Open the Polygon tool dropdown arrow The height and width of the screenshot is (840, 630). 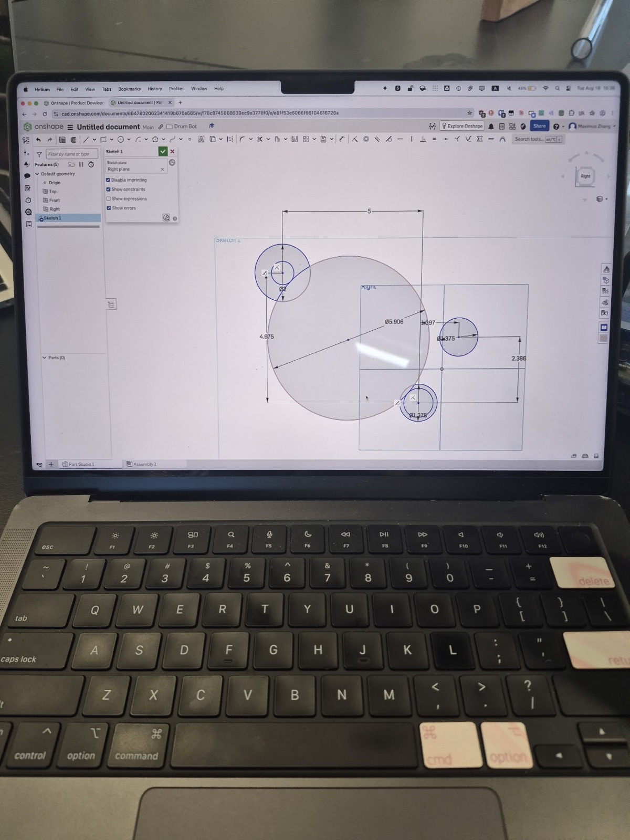pos(164,140)
